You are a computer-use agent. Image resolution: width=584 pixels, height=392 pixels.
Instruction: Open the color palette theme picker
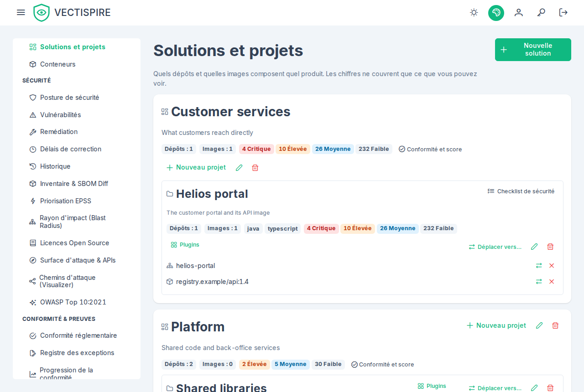click(x=496, y=12)
